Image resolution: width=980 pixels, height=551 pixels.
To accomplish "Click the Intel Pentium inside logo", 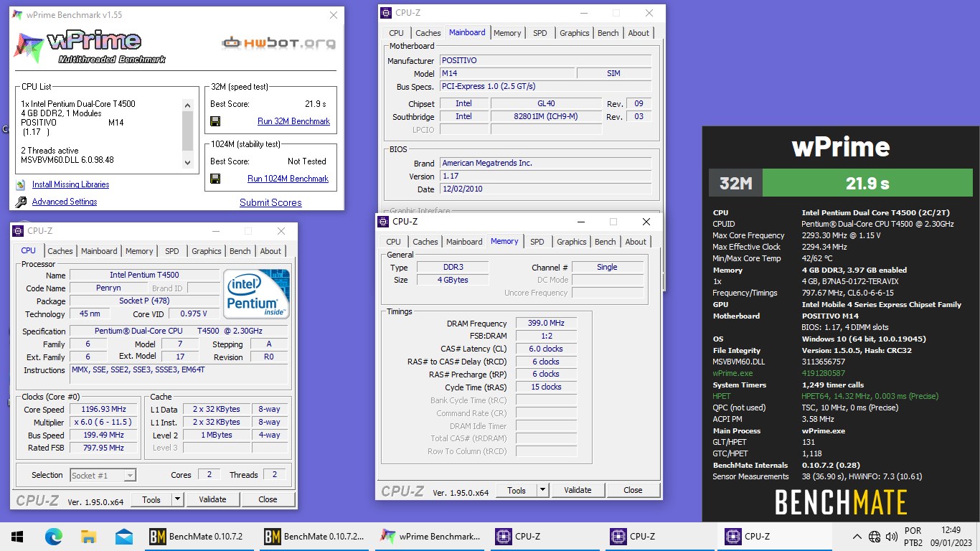I will tap(257, 294).
